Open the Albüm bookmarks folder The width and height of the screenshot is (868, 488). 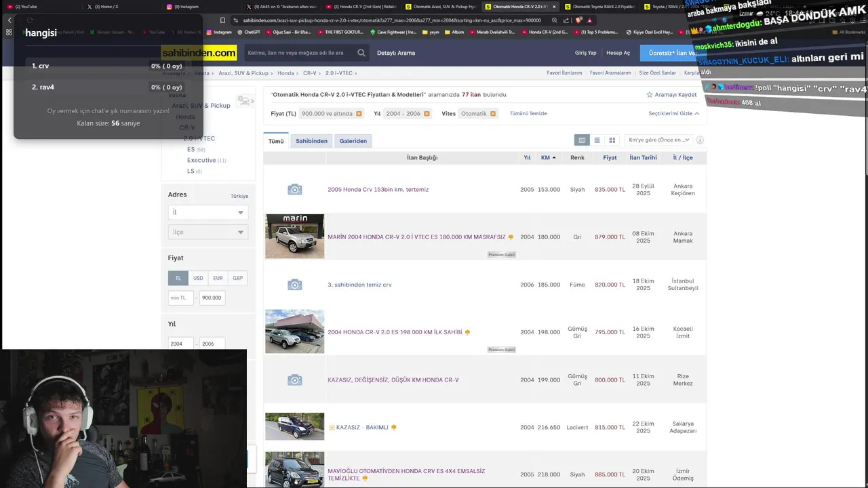(454, 32)
